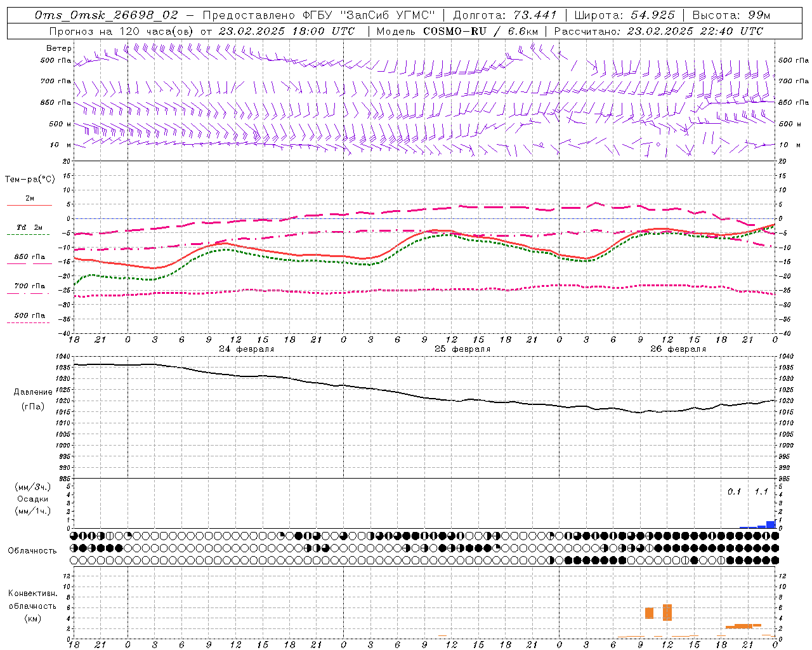Click the 500 м wind level label on left
Viewport: 812px width, 650px height.
pyautogui.click(x=60, y=124)
